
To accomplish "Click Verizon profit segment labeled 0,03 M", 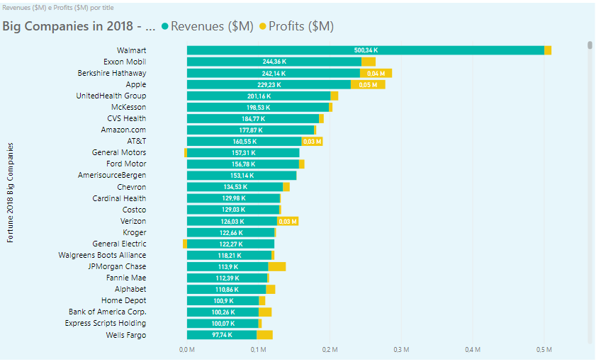I will point(288,222).
